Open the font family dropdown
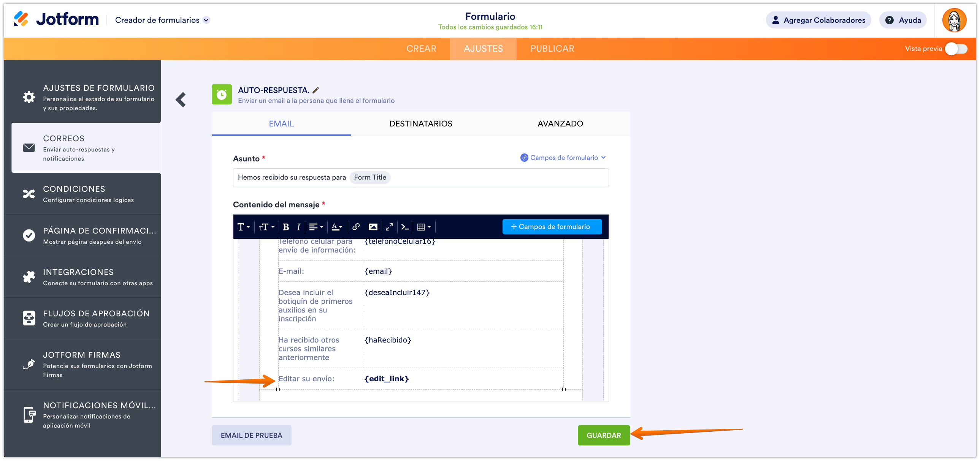 (243, 227)
